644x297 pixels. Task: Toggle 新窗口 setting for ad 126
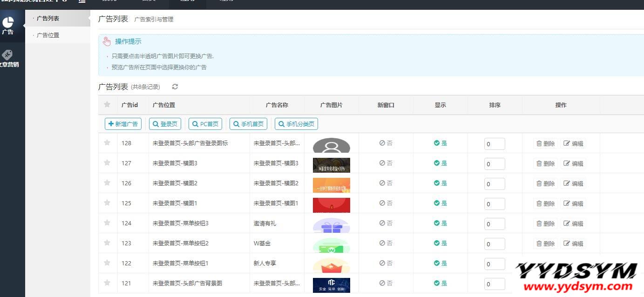tap(386, 183)
